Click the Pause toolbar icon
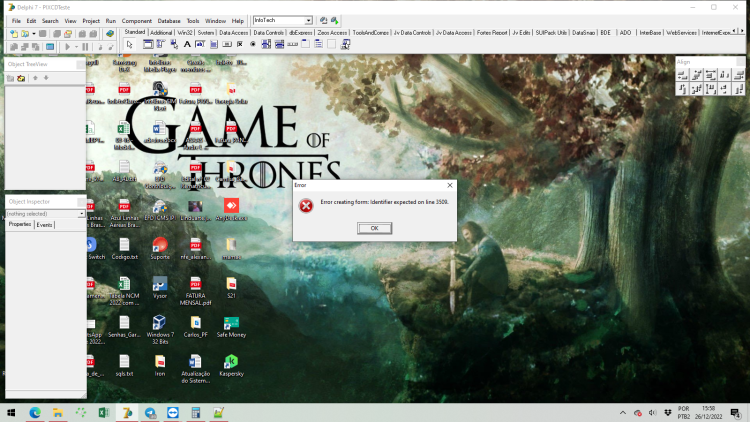Image resolution: width=750 pixels, height=422 pixels. coord(85,47)
